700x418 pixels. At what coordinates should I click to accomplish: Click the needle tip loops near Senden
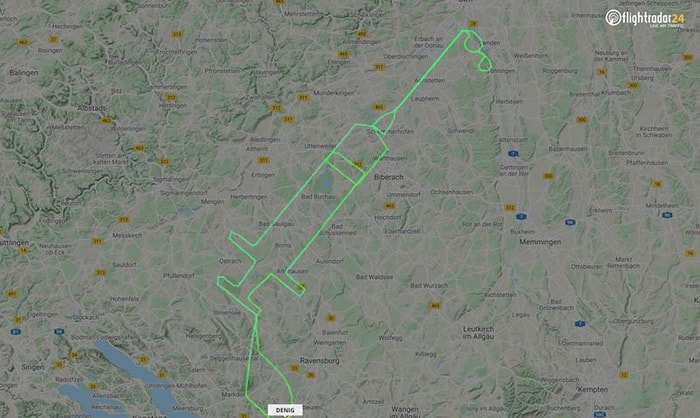click(478, 51)
